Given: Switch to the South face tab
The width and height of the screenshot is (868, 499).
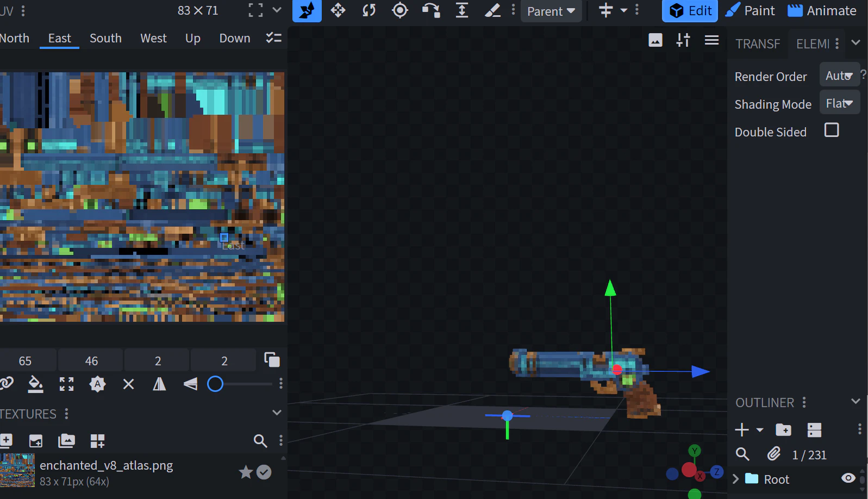Looking at the screenshot, I should click(x=105, y=39).
